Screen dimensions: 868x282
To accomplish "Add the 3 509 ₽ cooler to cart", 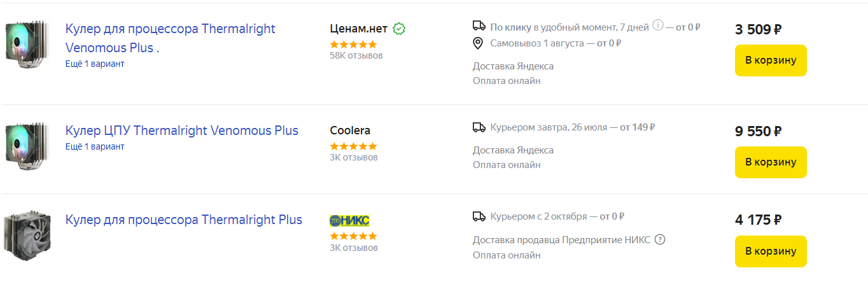I will 770,60.
